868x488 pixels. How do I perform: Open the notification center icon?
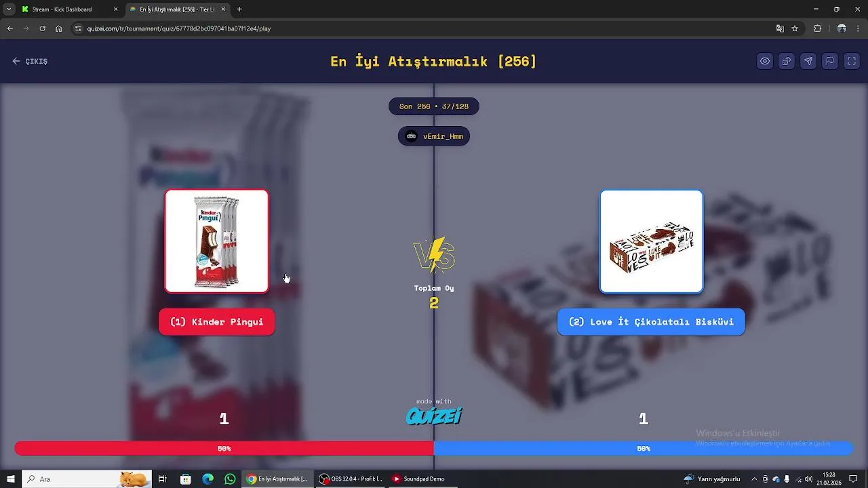click(853, 479)
